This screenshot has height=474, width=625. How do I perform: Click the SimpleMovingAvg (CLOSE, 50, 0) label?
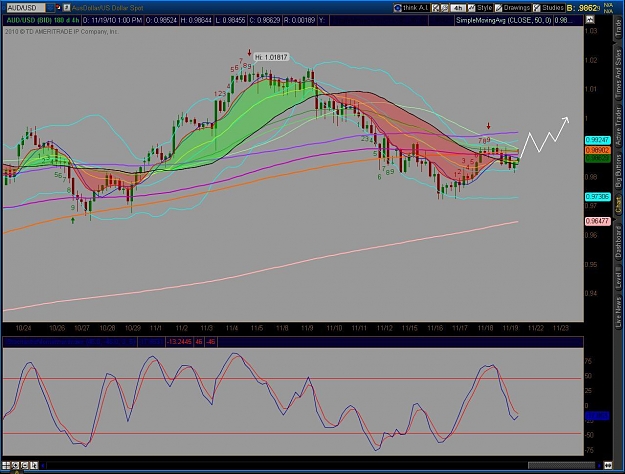click(503, 20)
